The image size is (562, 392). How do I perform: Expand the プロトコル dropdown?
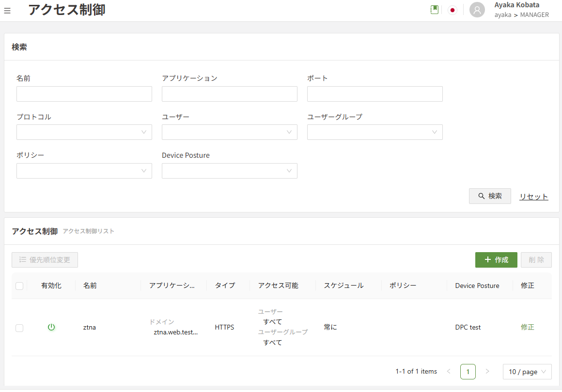[x=84, y=132]
